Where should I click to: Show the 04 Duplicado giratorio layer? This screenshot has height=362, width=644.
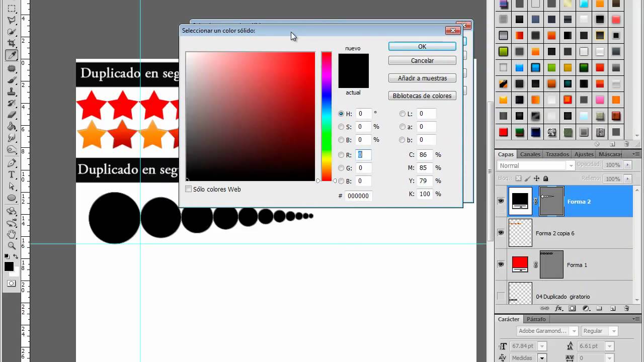[x=501, y=296]
